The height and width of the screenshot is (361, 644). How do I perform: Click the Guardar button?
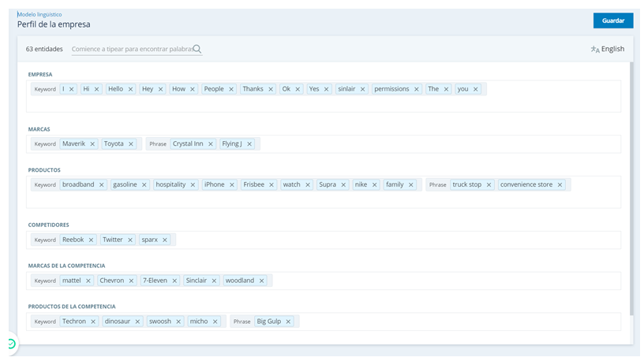612,20
